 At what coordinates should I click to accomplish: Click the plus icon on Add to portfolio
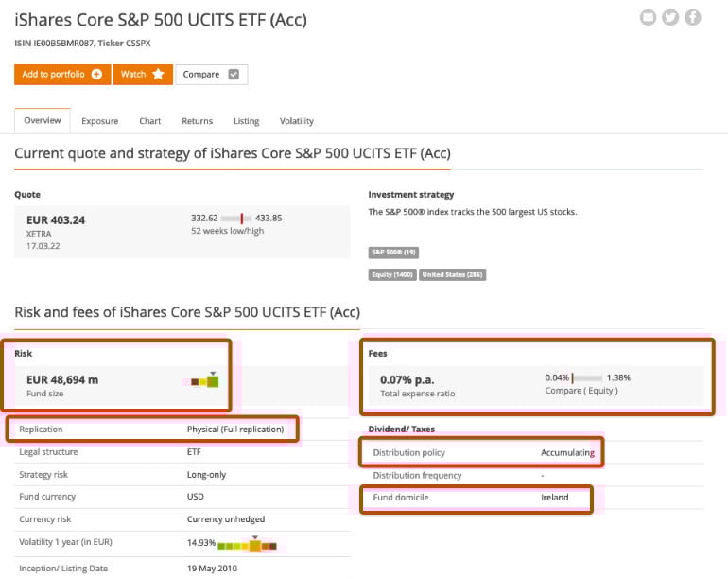(96, 75)
